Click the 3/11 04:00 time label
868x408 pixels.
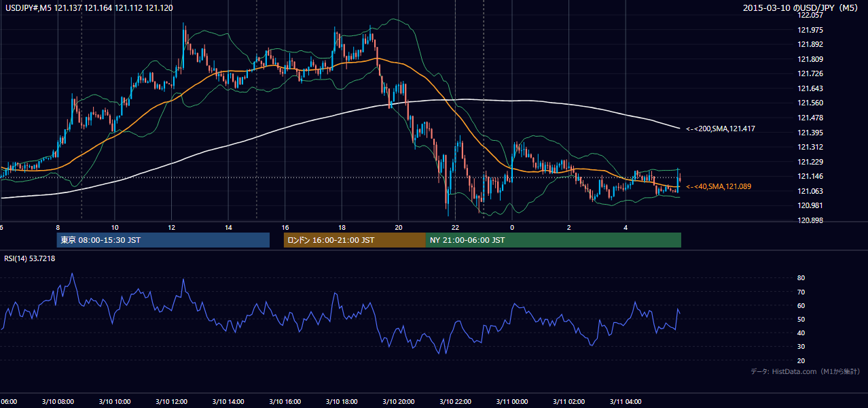coord(626,402)
